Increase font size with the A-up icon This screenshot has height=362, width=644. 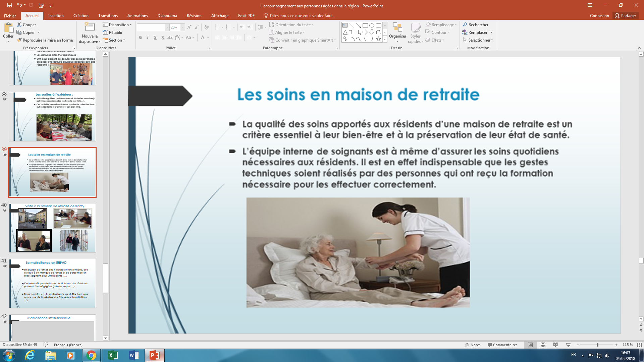pyautogui.click(x=189, y=27)
